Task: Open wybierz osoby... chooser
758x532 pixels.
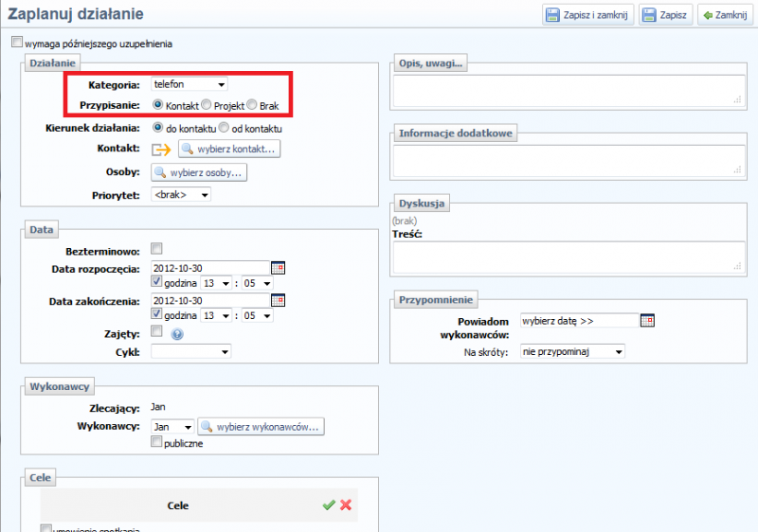Action: tap(199, 172)
